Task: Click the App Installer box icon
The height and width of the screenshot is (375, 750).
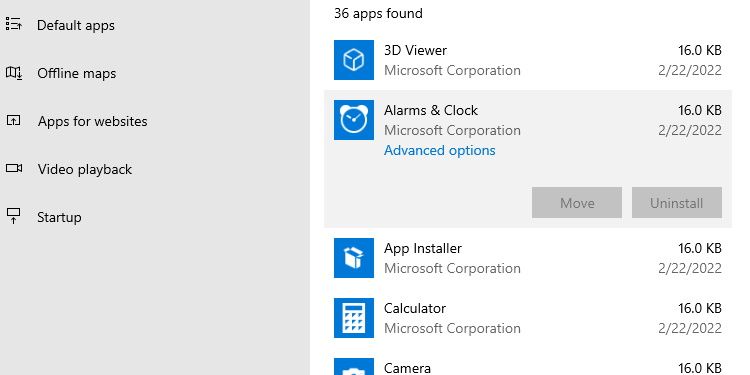Action: tap(354, 258)
